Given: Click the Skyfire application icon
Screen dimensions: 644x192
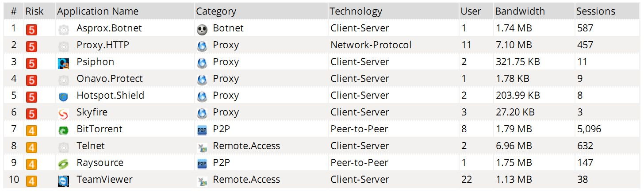Looking at the screenshot, I should pos(63,114).
